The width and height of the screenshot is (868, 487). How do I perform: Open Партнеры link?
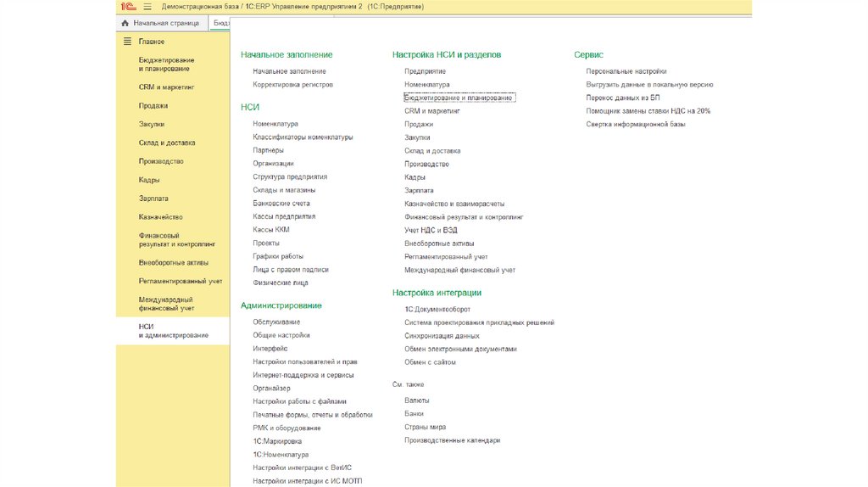pyautogui.click(x=269, y=151)
